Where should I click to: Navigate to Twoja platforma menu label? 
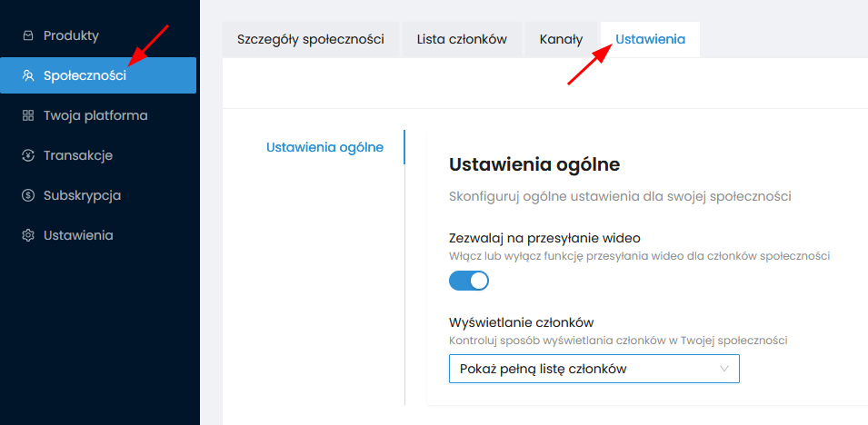tap(95, 115)
